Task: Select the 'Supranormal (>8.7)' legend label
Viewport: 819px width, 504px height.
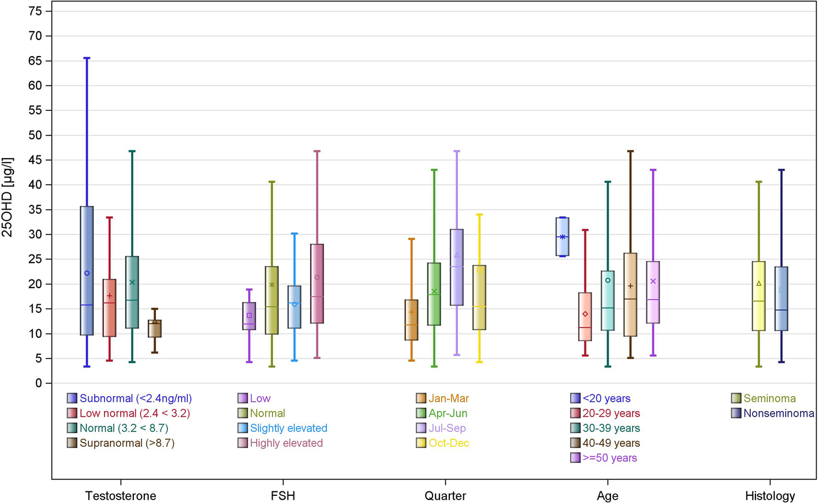Action: [x=127, y=443]
